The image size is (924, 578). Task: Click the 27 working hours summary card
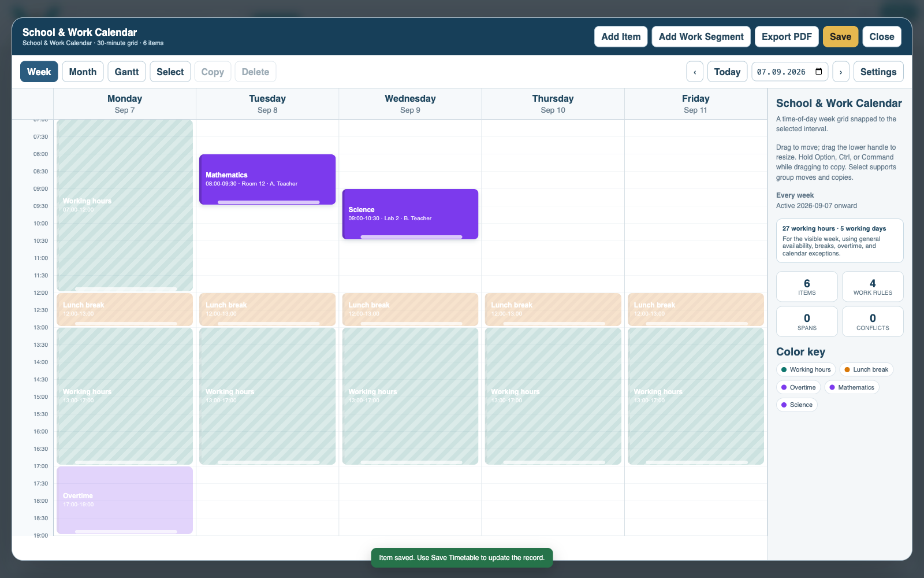click(x=840, y=240)
